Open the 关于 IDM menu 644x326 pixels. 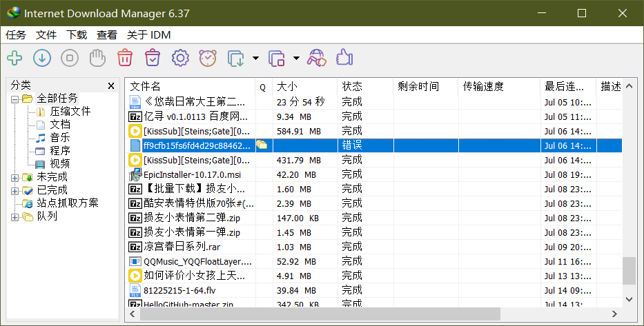tap(148, 35)
